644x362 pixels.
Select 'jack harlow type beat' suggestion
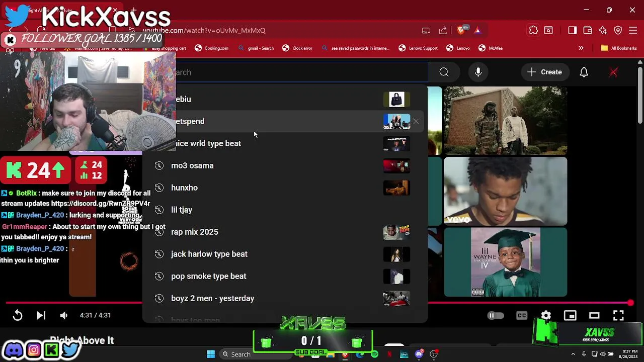click(x=285, y=254)
